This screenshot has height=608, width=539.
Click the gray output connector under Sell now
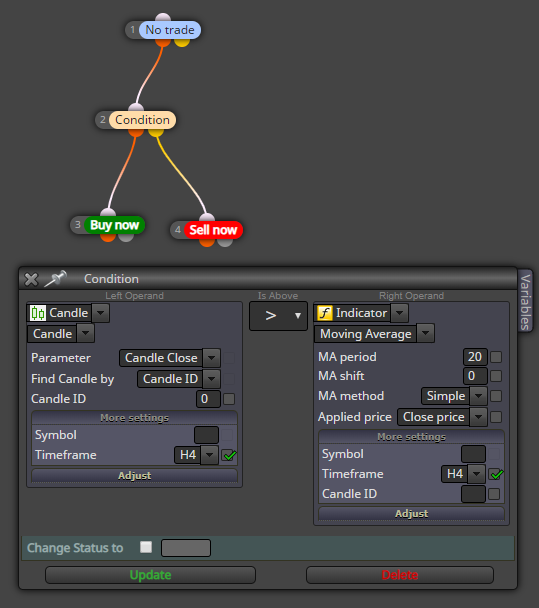(x=225, y=242)
